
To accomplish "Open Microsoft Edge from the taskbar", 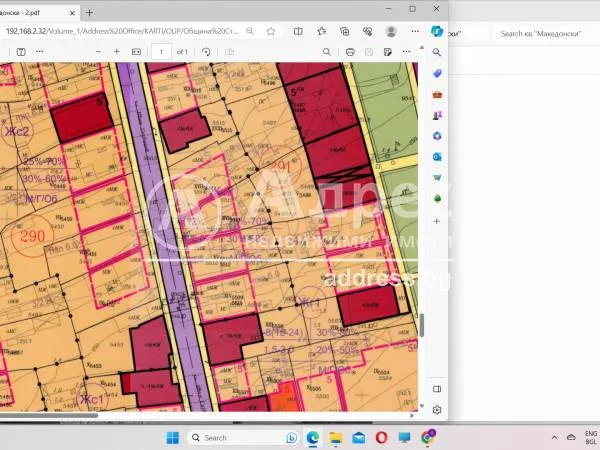I will (313, 438).
